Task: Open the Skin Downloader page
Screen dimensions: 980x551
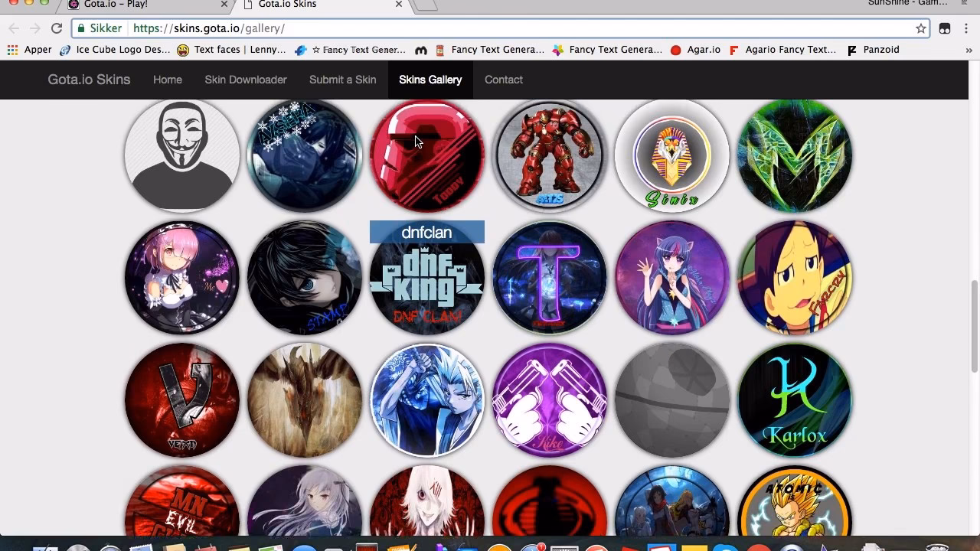Action: (x=246, y=80)
